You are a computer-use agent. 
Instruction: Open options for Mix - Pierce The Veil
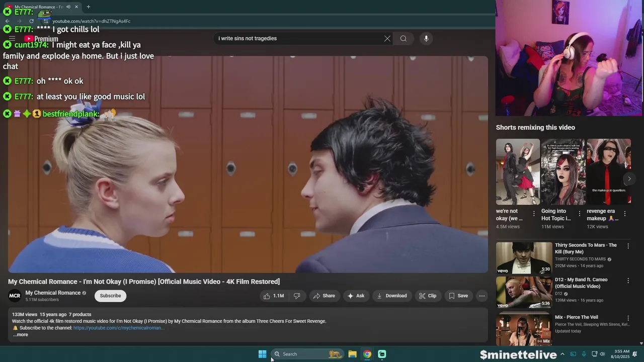tap(628, 318)
